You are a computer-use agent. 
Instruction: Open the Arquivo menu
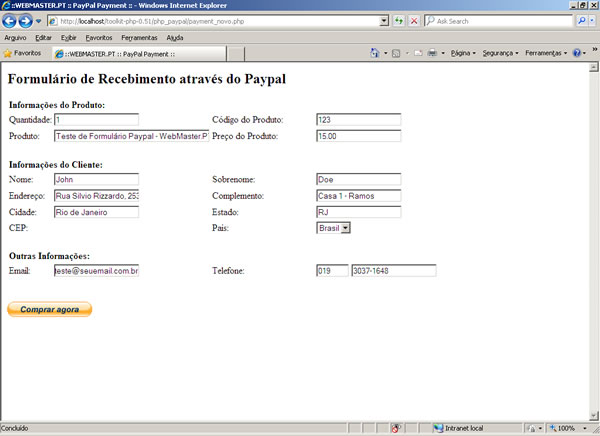point(15,38)
